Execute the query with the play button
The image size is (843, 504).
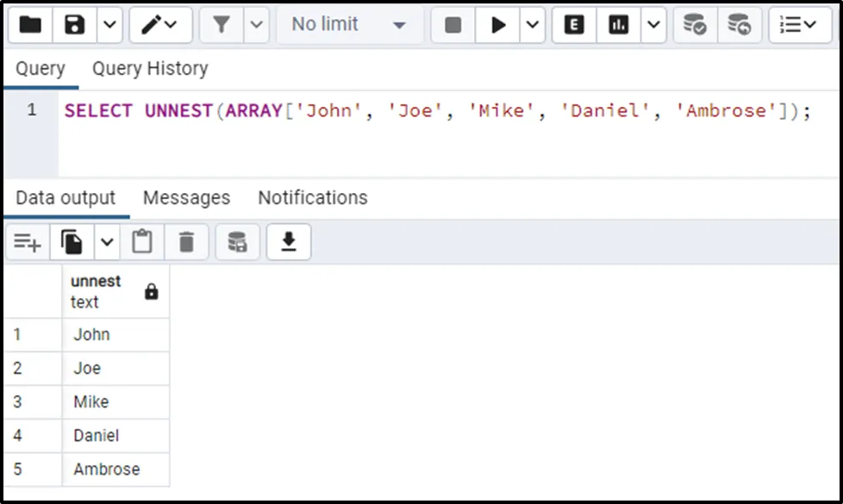[x=498, y=25]
